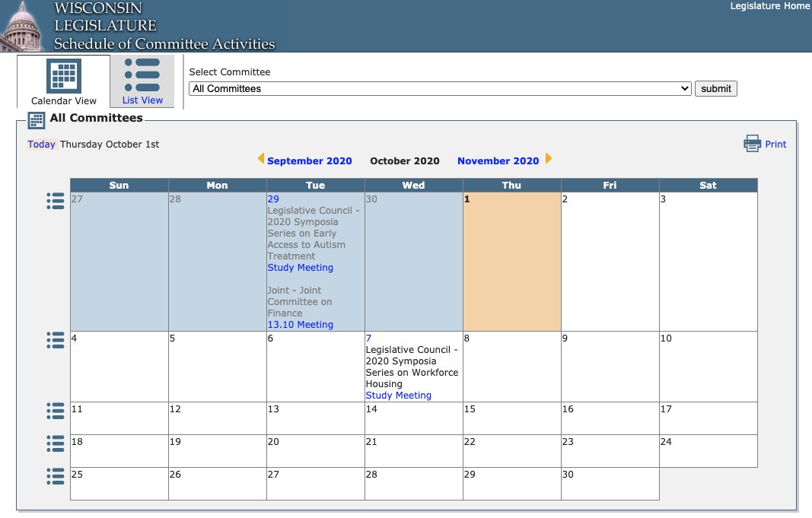Open Calendar View icon tab
The image size is (812, 518).
coord(64,75)
